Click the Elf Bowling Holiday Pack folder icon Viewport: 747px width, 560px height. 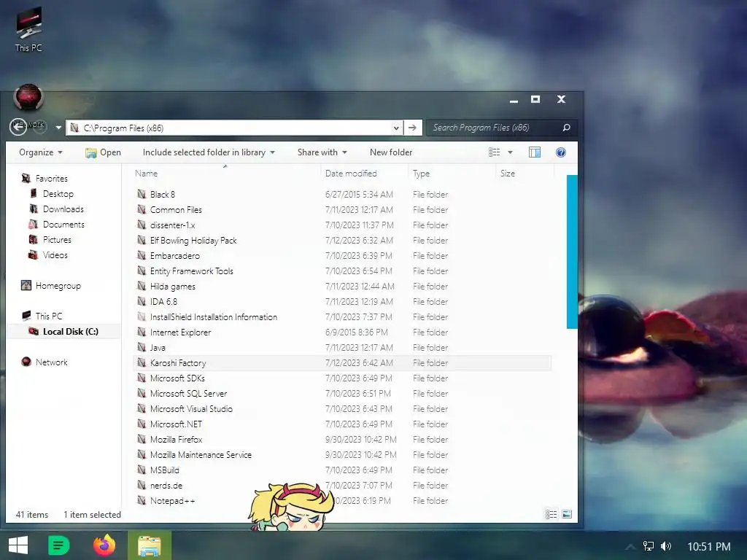[142, 240]
